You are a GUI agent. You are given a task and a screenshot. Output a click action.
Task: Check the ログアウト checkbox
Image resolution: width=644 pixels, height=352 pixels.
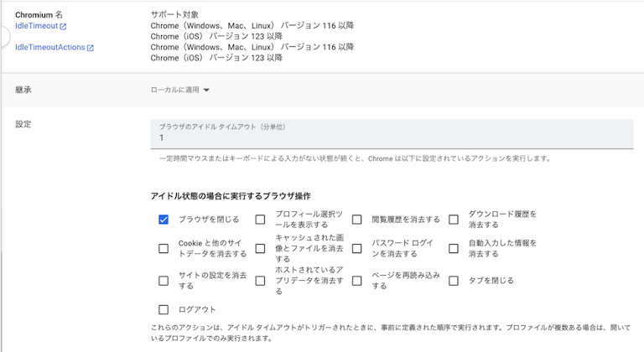click(164, 309)
